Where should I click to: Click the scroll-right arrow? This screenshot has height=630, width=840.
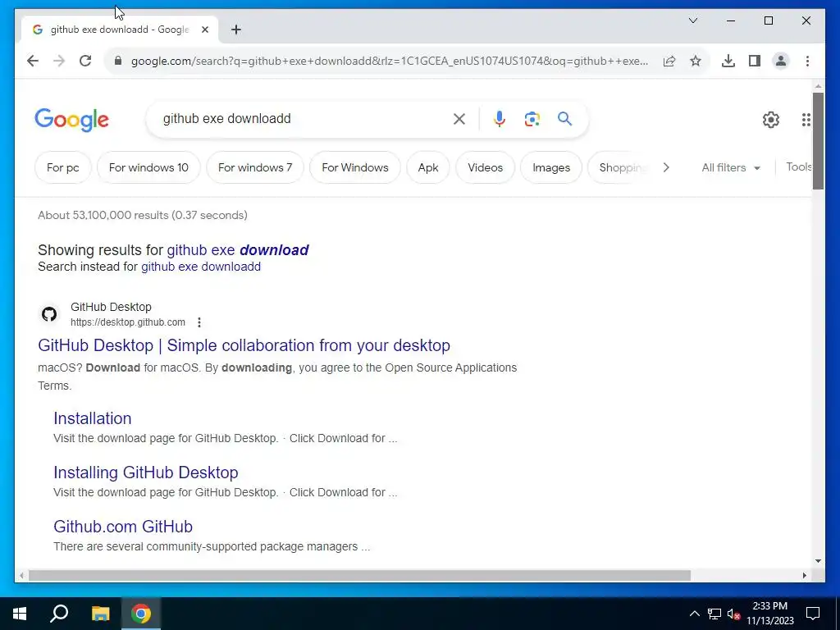coord(804,575)
